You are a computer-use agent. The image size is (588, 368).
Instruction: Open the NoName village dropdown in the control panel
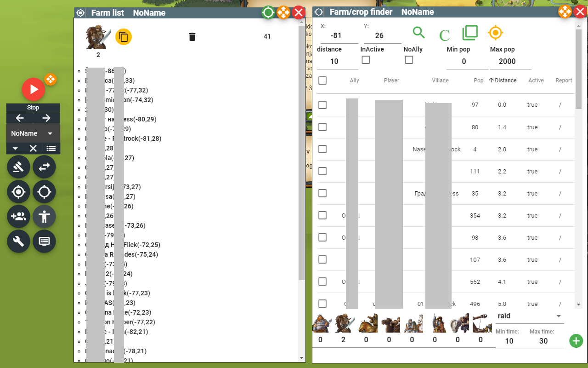point(33,133)
